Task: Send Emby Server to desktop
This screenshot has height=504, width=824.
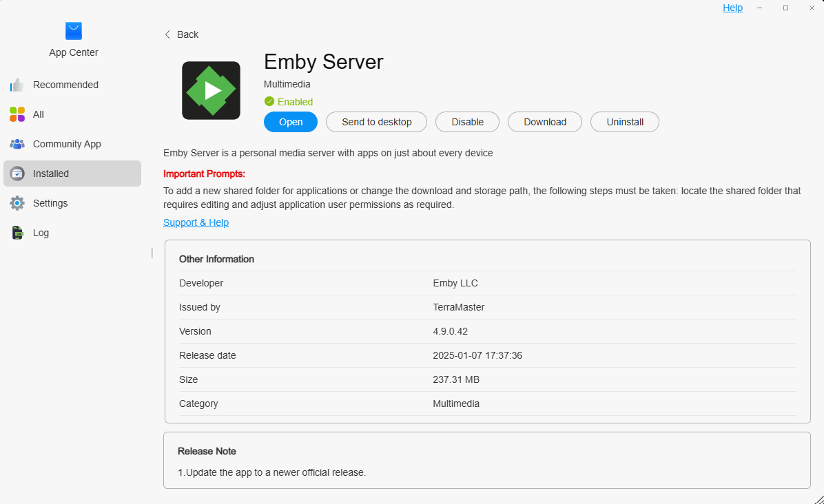Action: [376, 122]
